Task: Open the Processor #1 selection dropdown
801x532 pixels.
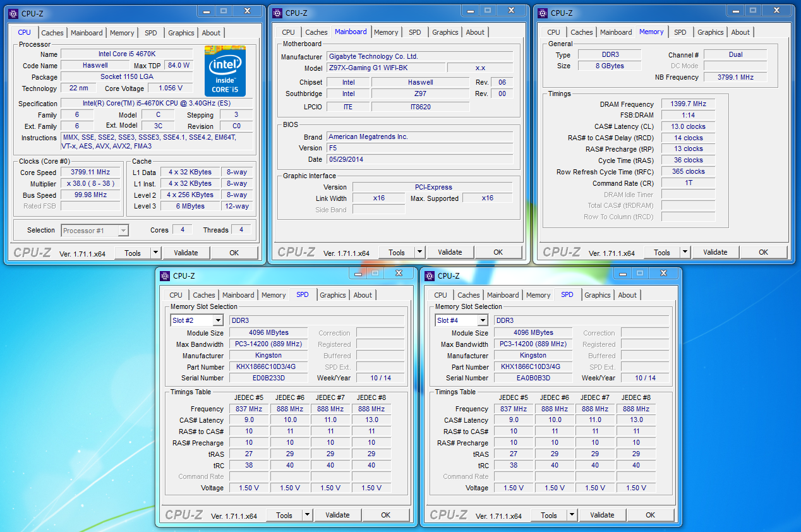Action: click(x=95, y=231)
